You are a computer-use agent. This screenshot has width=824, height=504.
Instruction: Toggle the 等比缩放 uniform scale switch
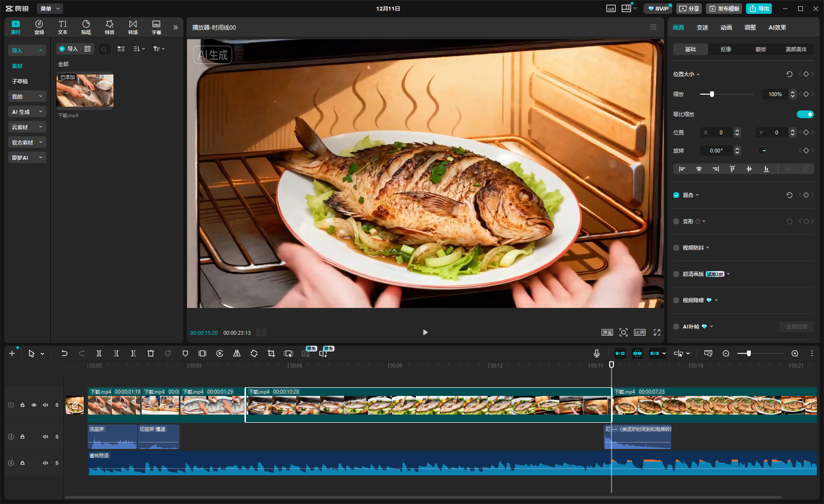pyautogui.click(x=805, y=114)
